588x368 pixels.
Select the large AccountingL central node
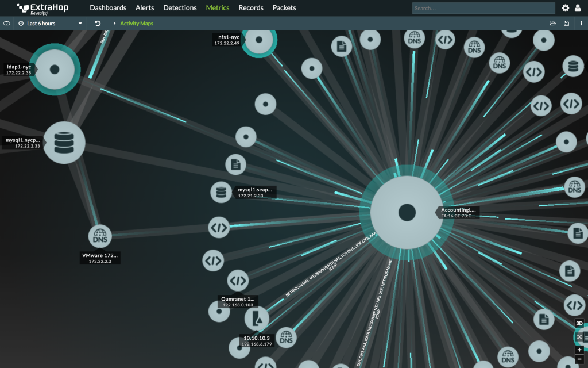coord(407,213)
